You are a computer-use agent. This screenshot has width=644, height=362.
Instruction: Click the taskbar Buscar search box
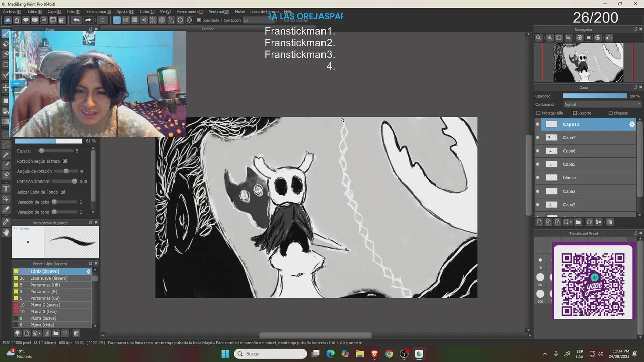[x=271, y=354]
